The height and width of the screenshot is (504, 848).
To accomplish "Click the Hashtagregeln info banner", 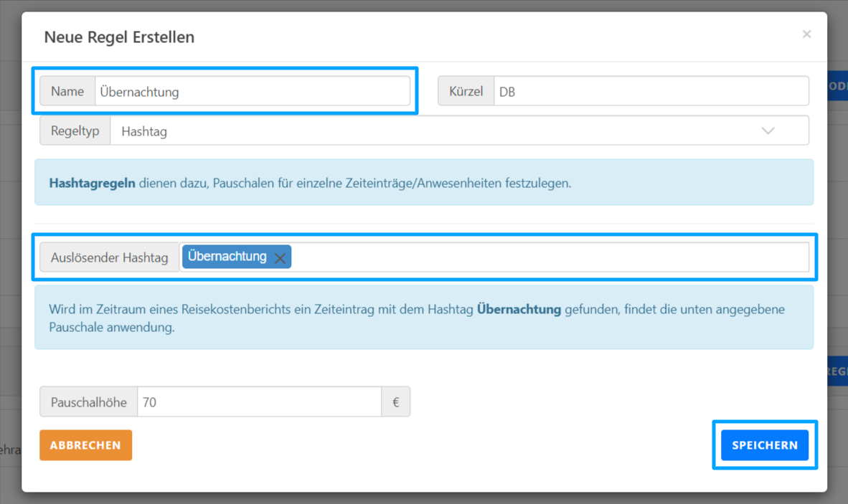I will pos(424,182).
